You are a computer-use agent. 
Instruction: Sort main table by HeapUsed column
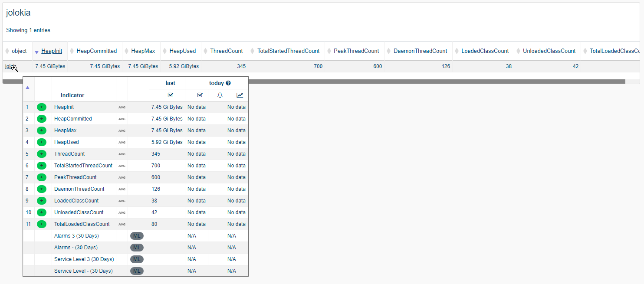click(x=182, y=51)
